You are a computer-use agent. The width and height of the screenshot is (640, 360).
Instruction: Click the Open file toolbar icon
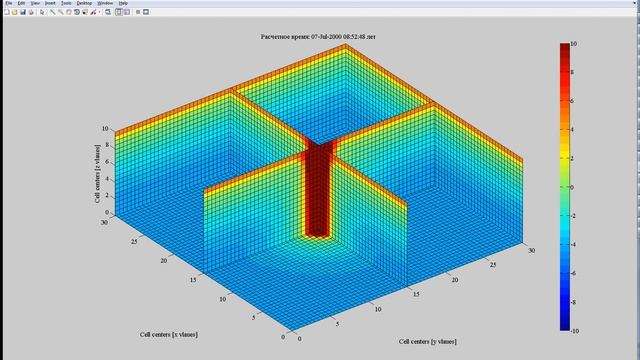coord(15,12)
